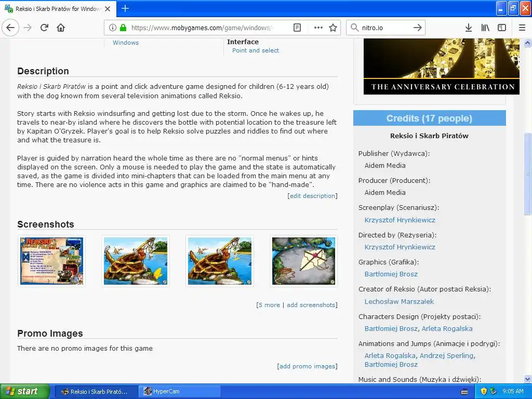532x399 pixels.
Task: Click the security shield tray icon
Action: click(484, 391)
